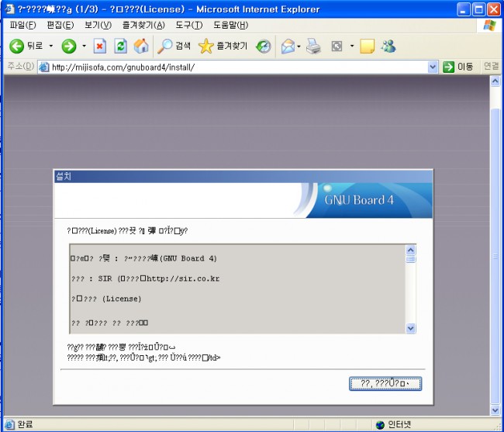The height and width of the screenshot is (432, 504).
Task: Stop loading the page
Action: tap(100, 46)
